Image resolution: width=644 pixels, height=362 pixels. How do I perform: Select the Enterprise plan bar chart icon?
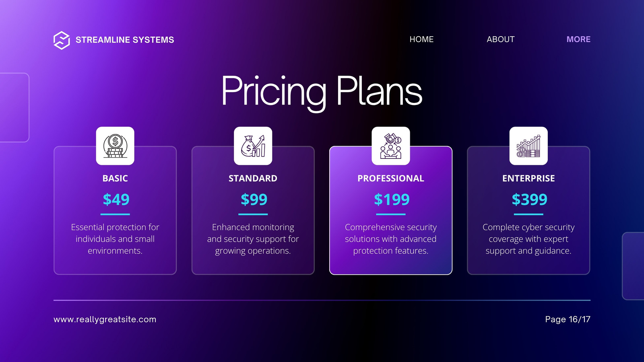(x=528, y=146)
